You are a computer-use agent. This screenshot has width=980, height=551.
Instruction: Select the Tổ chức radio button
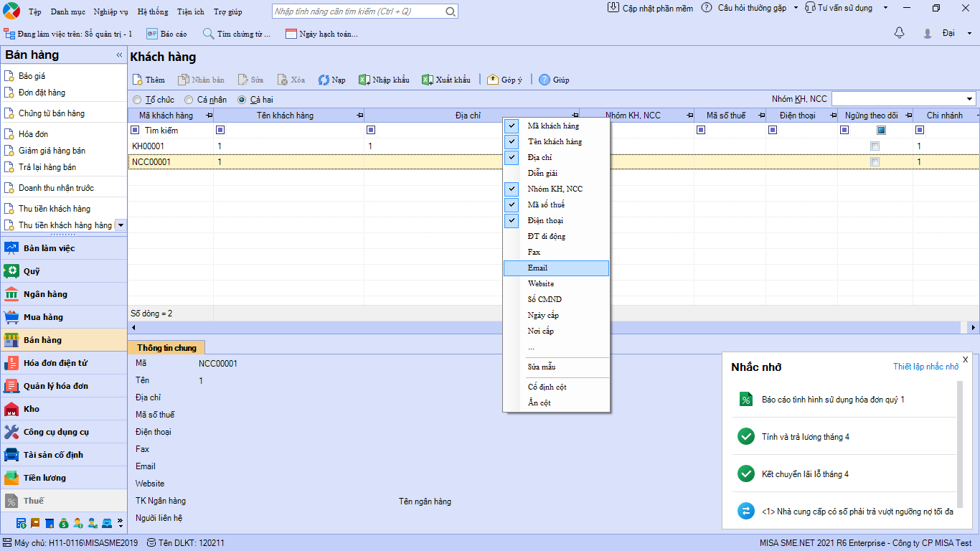click(x=137, y=100)
